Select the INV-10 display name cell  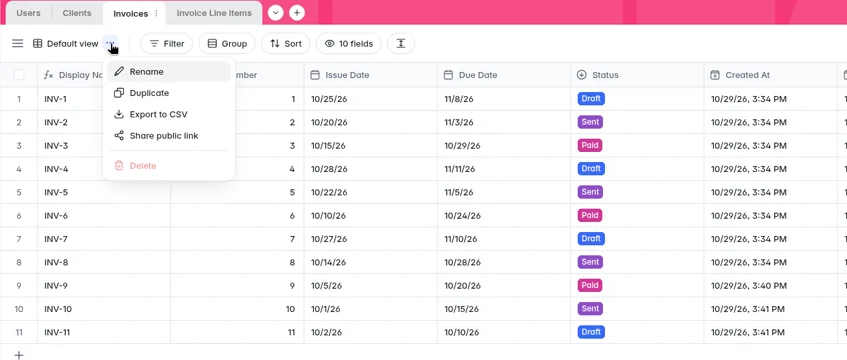tap(104, 309)
